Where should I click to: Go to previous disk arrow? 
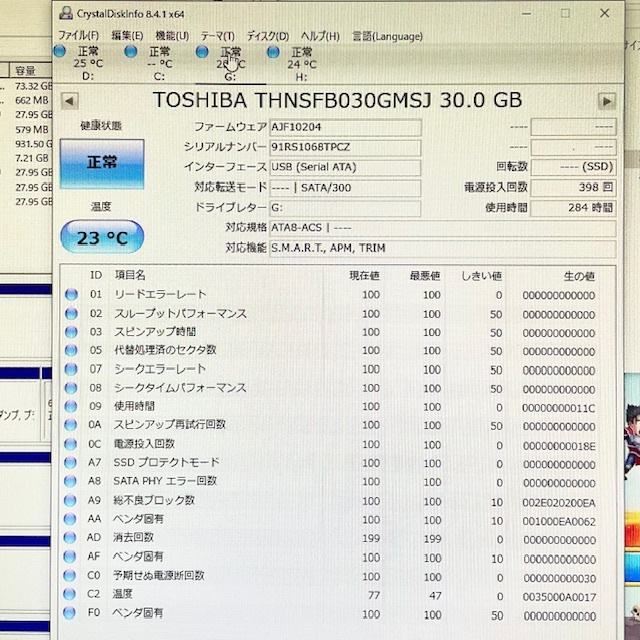tap(69, 101)
